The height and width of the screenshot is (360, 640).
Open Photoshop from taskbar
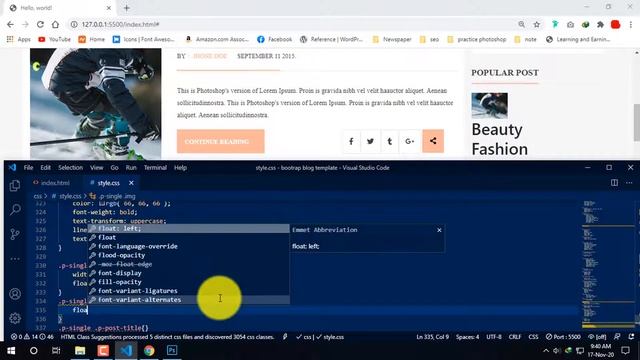(172, 351)
